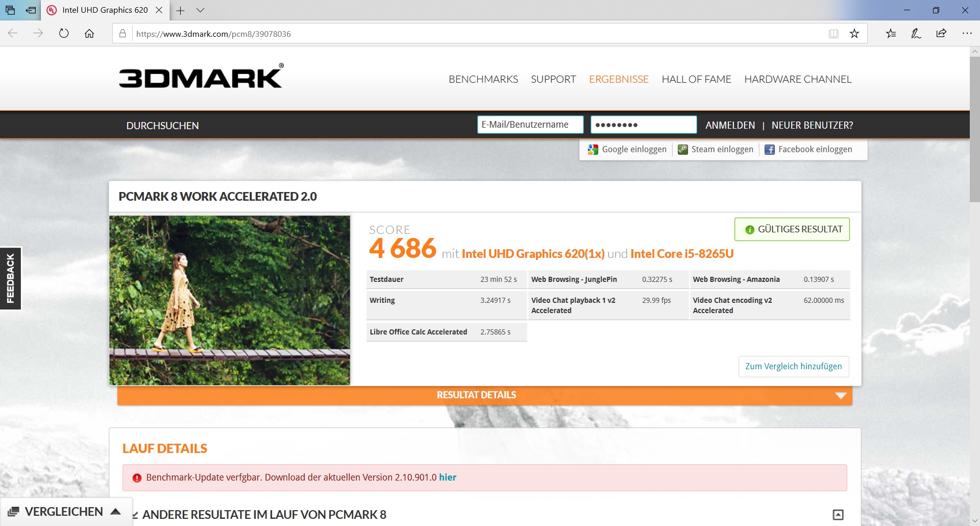Open browser settings and more menu
Screen dimensions: 980x526
pyautogui.click(x=967, y=34)
